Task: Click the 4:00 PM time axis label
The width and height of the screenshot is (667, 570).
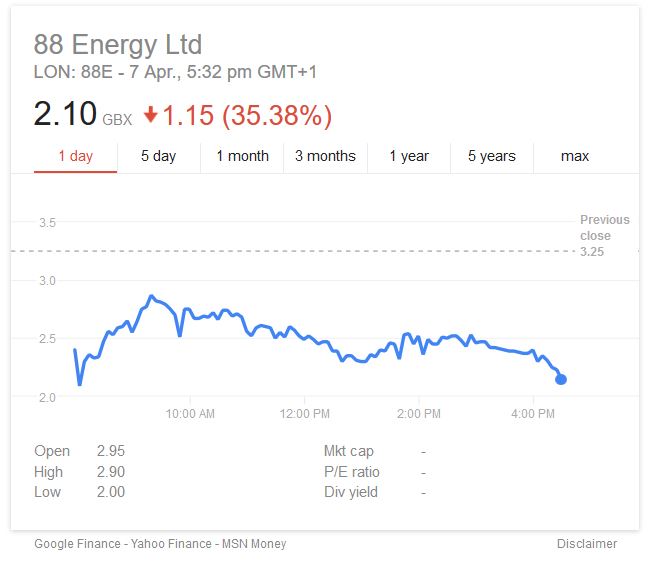Action: pyautogui.click(x=533, y=413)
